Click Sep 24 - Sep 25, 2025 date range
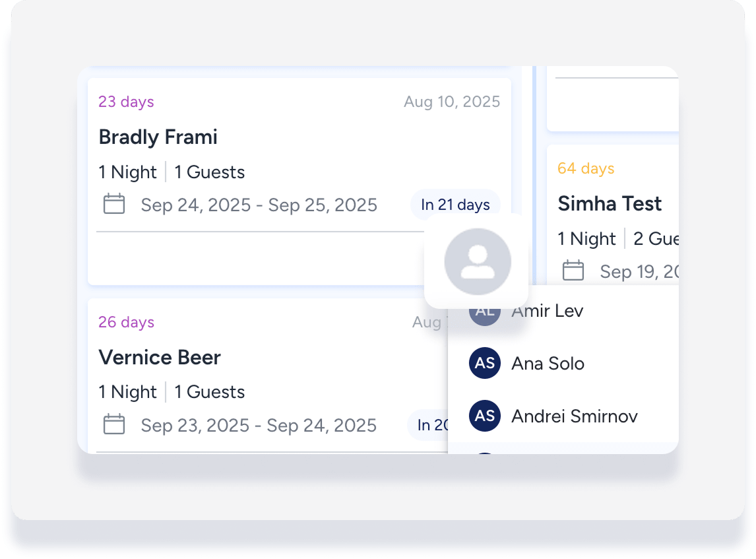 tap(259, 205)
